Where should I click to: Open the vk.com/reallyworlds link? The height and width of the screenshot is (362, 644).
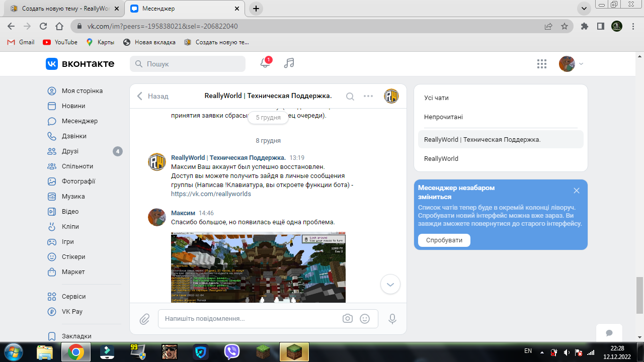point(211,194)
